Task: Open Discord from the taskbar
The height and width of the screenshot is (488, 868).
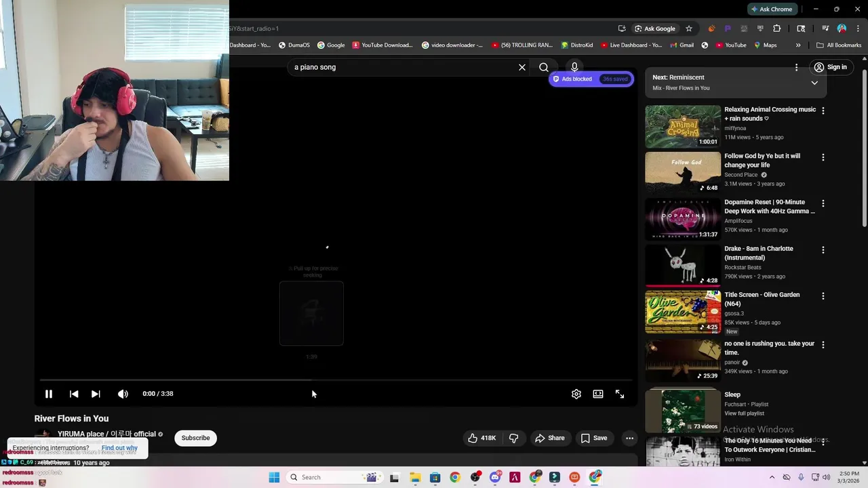Action: tap(495, 477)
